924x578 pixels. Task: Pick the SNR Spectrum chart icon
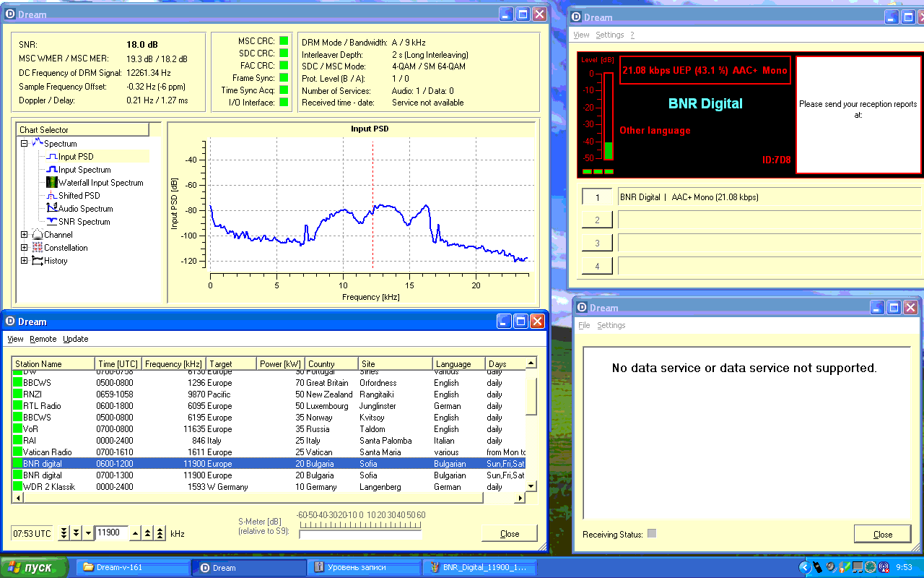[x=51, y=222]
